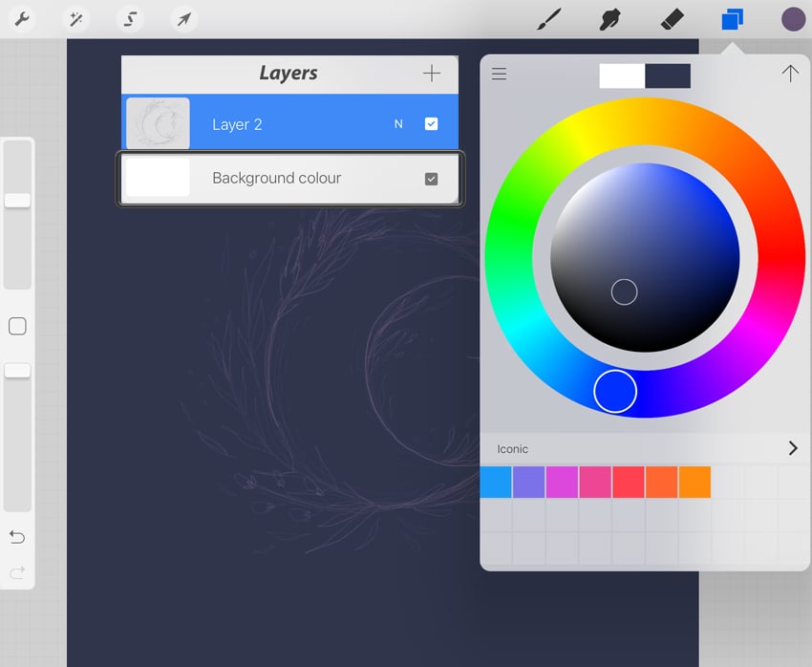Pick the red palette swatch
This screenshot has width=812, height=667.
click(x=629, y=483)
